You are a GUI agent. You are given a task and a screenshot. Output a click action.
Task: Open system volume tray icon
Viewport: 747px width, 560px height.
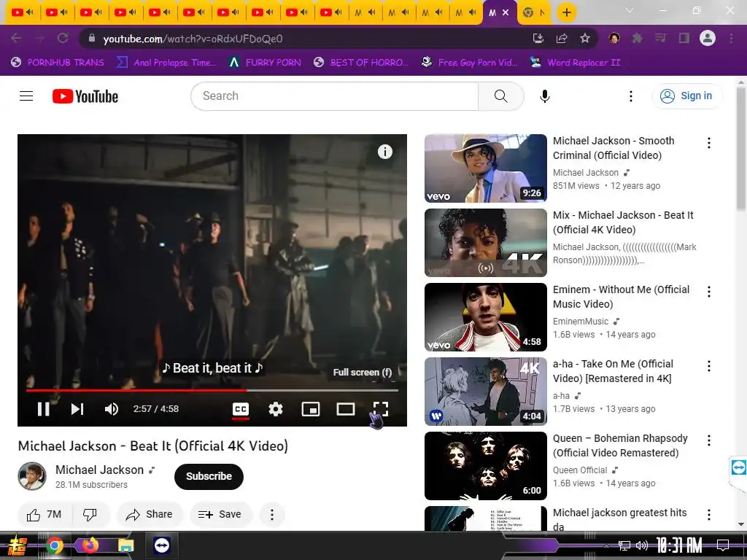tap(642, 545)
